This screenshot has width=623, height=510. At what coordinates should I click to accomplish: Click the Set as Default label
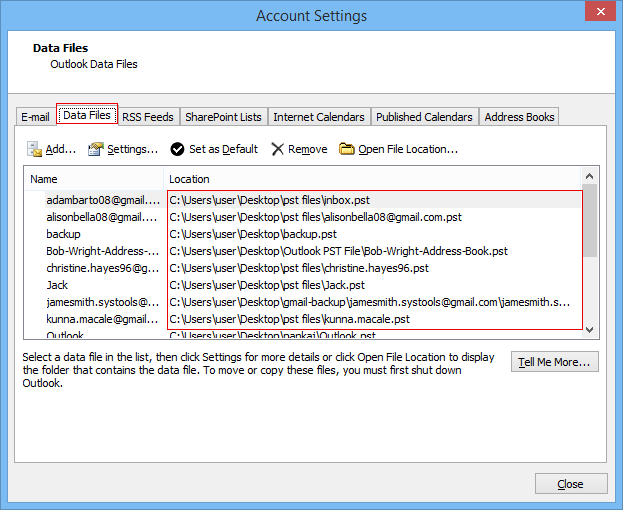(223, 149)
